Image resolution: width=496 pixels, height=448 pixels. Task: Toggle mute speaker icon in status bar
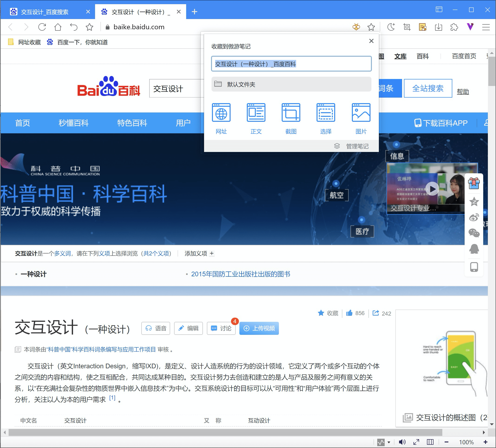[402, 442]
